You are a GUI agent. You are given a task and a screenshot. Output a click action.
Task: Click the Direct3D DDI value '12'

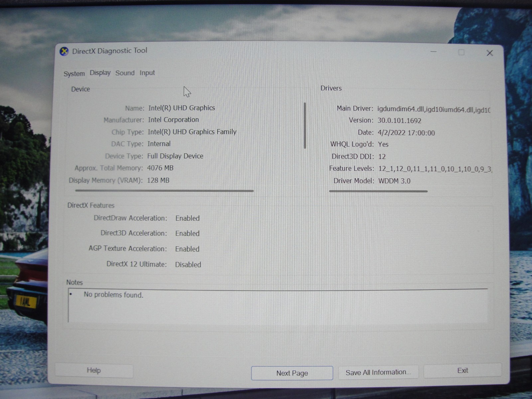tap(382, 157)
